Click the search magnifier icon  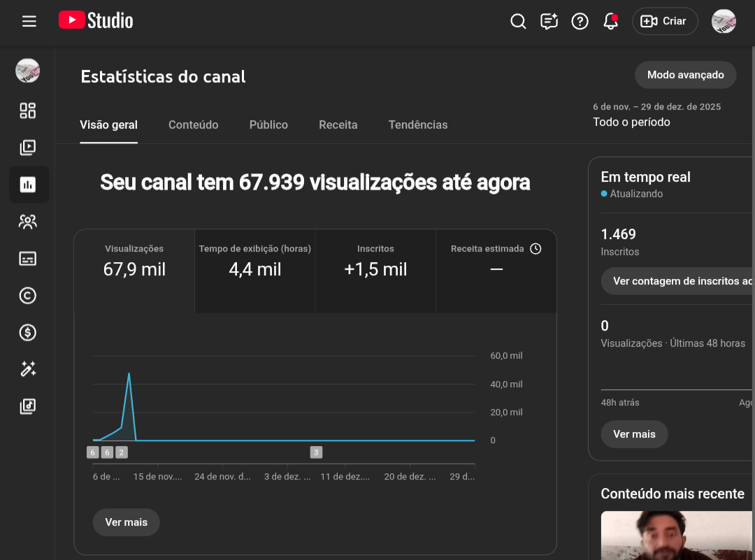point(518,21)
